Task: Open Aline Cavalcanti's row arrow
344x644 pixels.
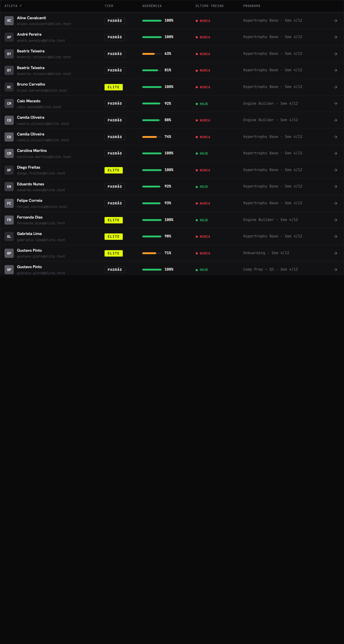Action: (335, 21)
